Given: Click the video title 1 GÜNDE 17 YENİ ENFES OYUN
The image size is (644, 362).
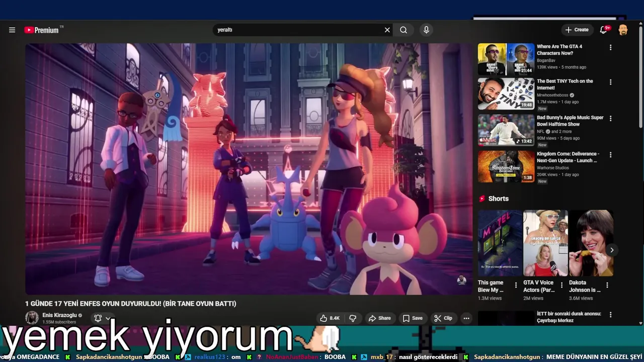Looking at the screenshot, I should (131, 304).
